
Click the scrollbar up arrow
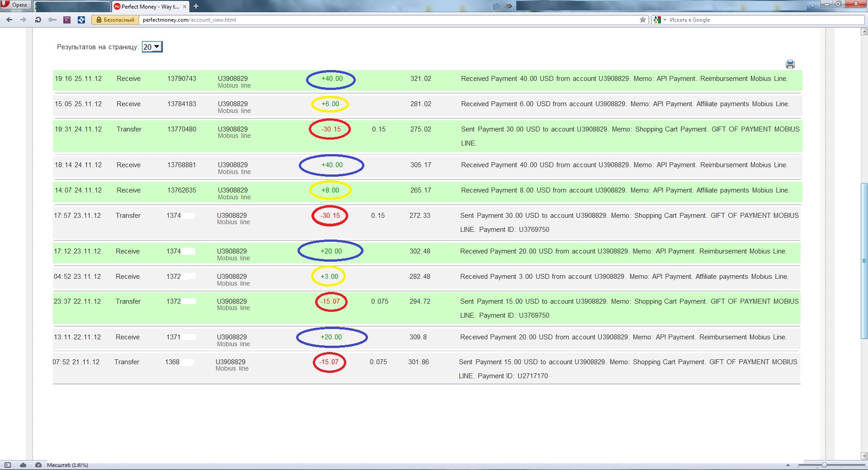coord(864,32)
